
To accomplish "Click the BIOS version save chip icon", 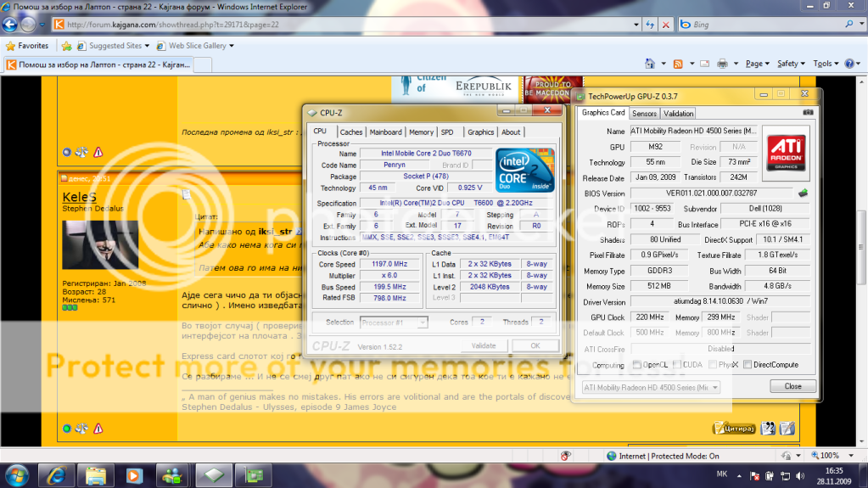I will click(803, 193).
